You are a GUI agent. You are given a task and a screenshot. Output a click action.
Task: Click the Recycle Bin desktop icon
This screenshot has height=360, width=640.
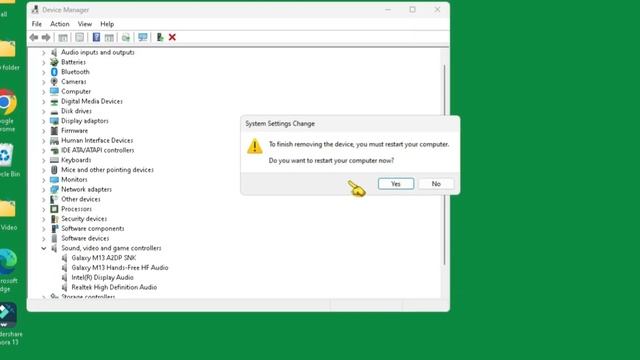6,155
